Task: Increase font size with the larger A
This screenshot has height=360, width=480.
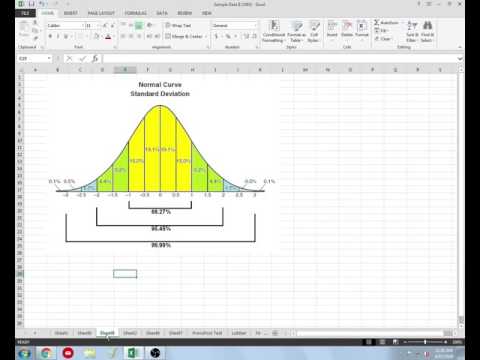Action: (x=105, y=26)
